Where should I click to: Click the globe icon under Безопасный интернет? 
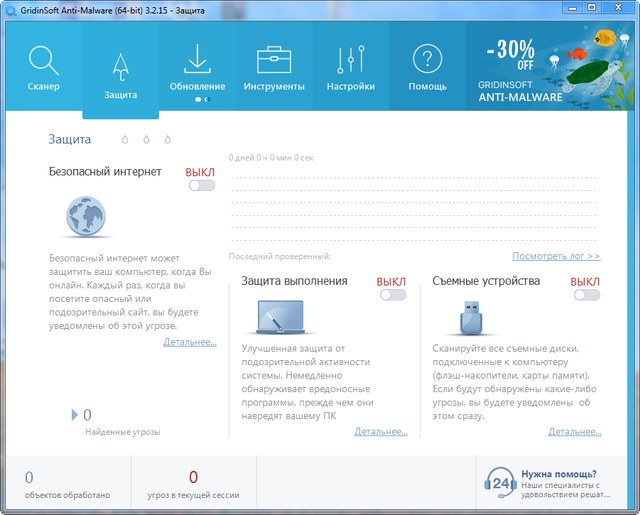click(x=86, y=215)
